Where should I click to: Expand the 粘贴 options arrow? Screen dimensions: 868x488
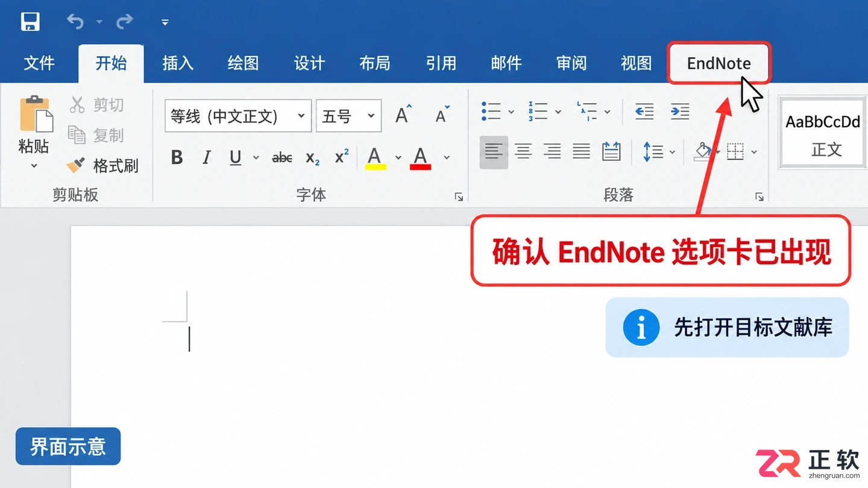(34, 166)
